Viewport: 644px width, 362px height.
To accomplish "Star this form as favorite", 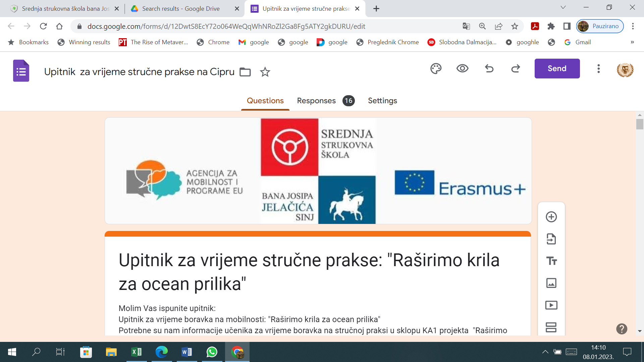I will [265, 72].
